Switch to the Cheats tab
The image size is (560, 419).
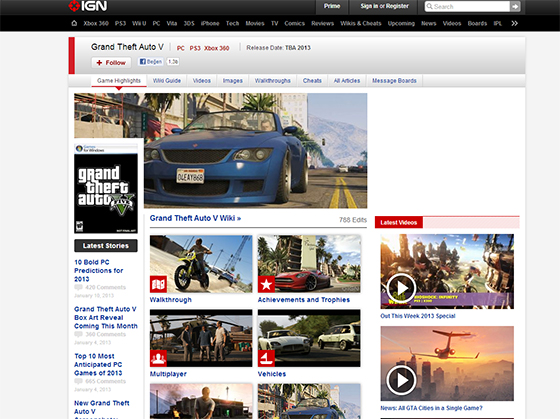click(312, 81)
